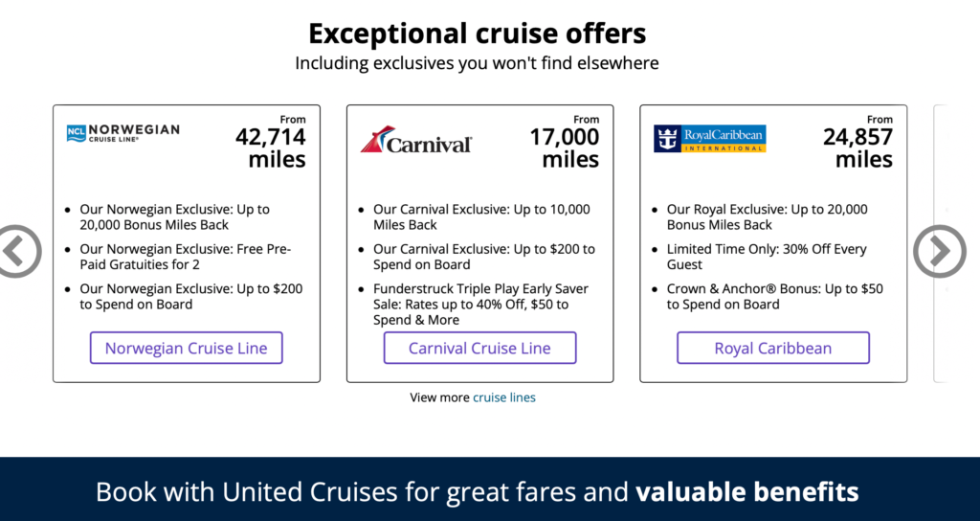Viewport: 980px width, 521px height.
Task: Click the Norwegian Cruise Line logo
Action: pos(122,133)
